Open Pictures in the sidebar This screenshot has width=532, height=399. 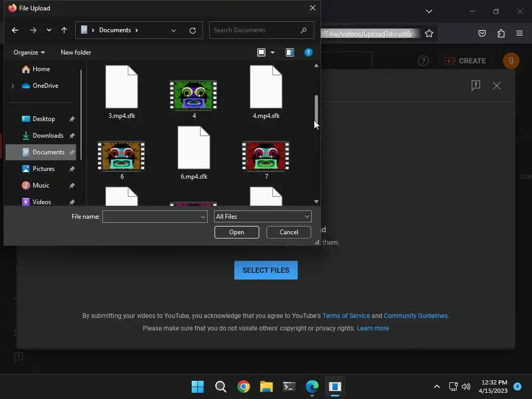[38, 169]
